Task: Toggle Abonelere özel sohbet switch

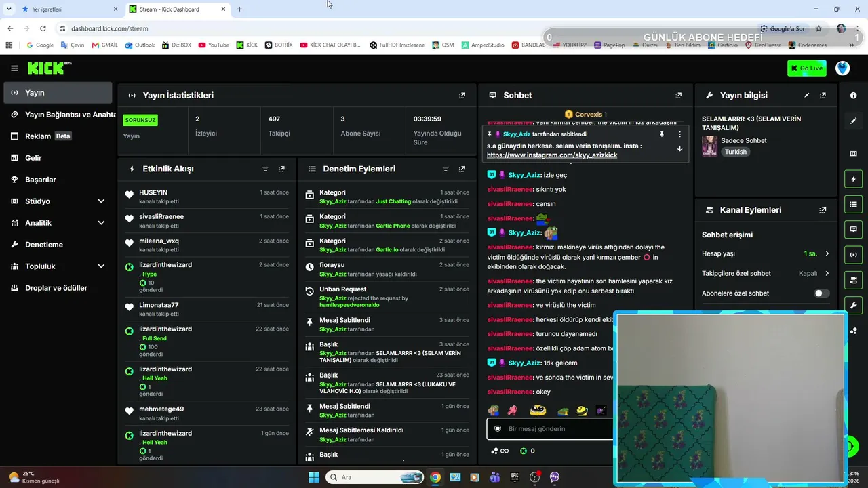Action: 821,293
